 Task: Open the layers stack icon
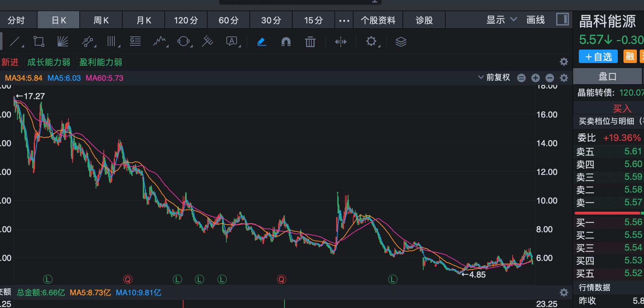click(x=401, y=42)
